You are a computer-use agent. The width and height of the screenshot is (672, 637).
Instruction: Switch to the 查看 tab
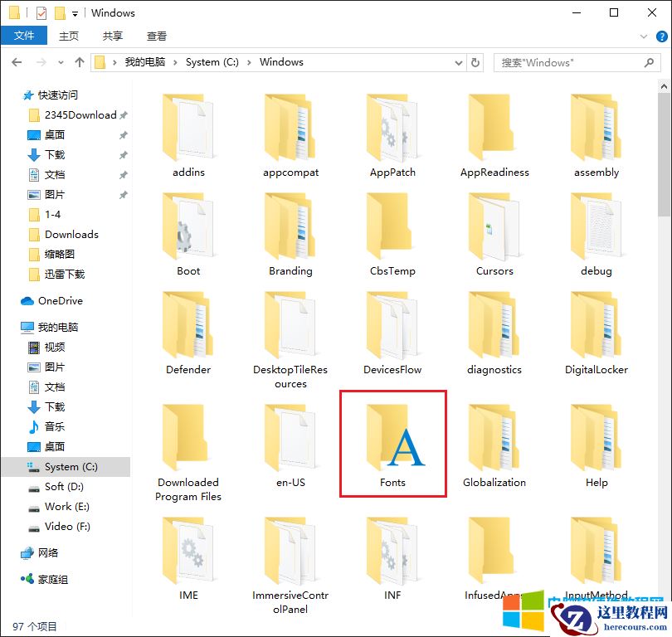coord(156,36)
